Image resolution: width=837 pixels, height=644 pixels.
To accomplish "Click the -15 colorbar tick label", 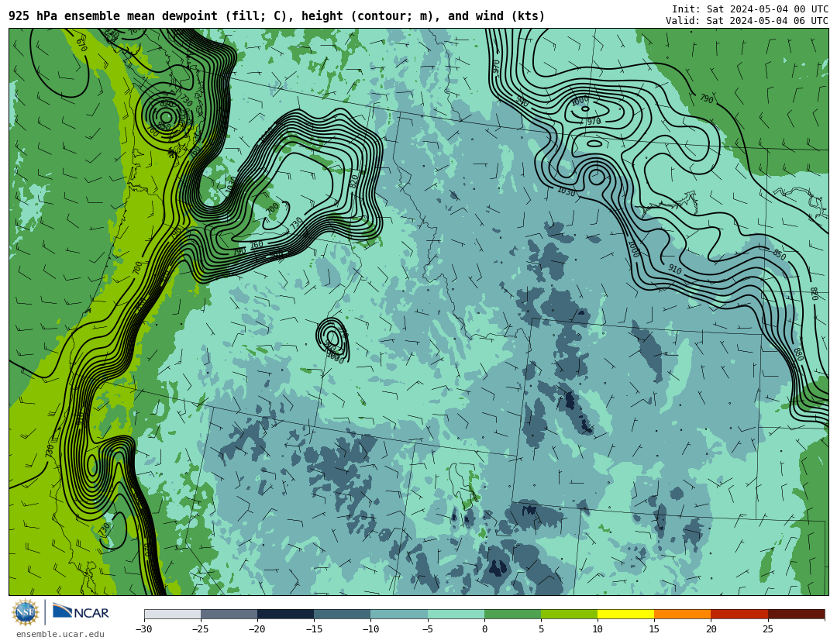I will [x=313, y=629].
